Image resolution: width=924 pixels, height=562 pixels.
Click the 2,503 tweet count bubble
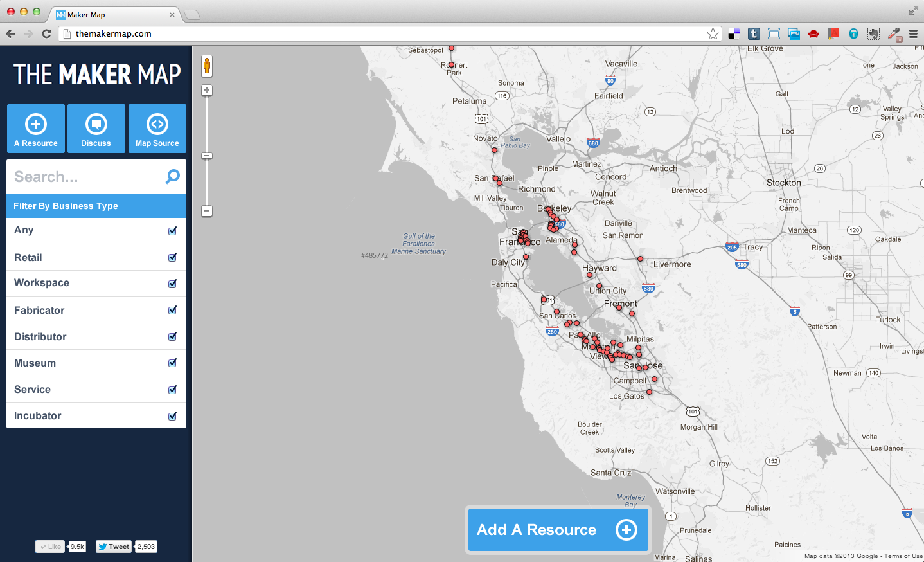146,547
